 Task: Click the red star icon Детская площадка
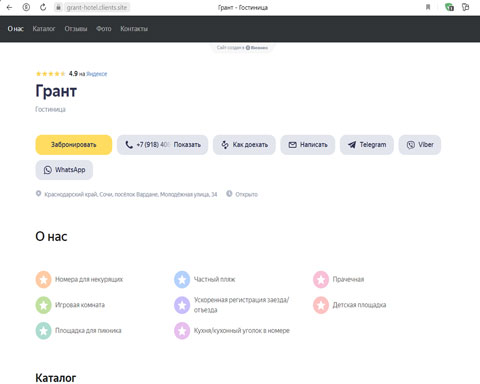pyautogui.click(x=321, y=305)
